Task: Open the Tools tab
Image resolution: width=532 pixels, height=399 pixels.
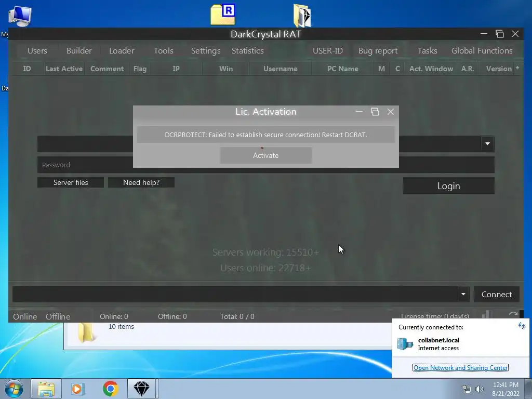Action: [163, 51]
